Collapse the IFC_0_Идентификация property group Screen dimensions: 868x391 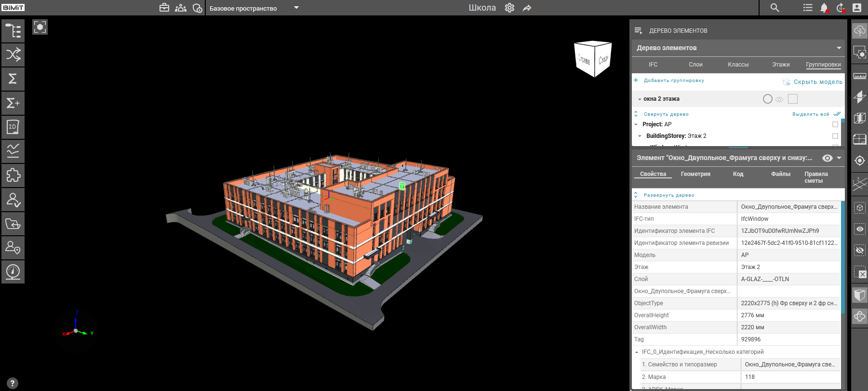coord(637,352)
